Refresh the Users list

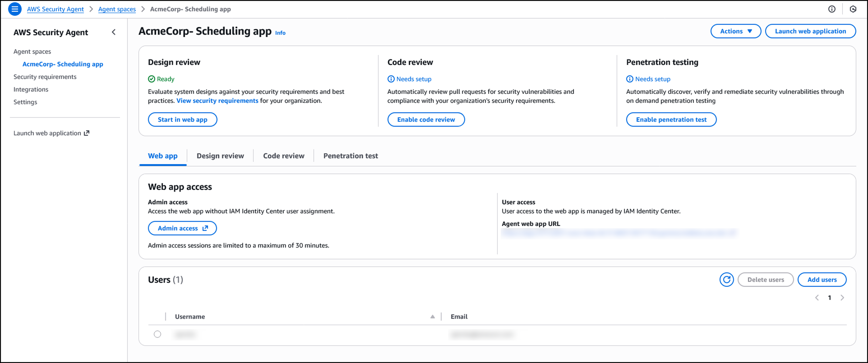pyautogui.click(x=727, y=280)
